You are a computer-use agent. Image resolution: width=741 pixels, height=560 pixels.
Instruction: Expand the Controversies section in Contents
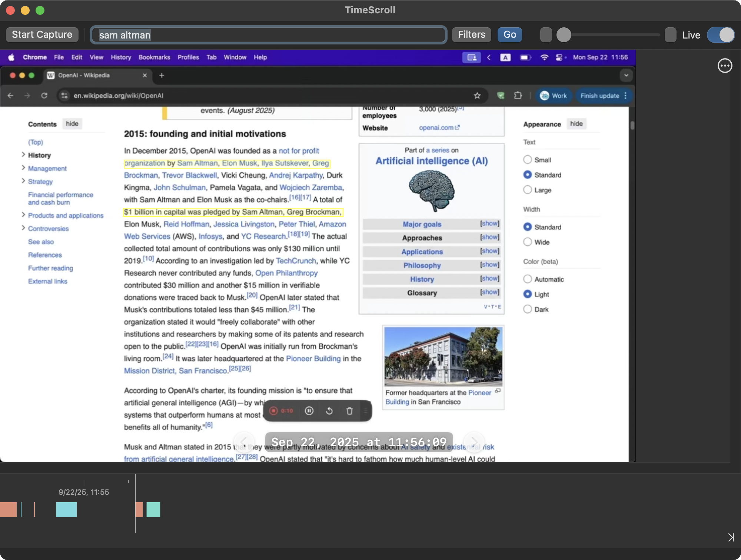point(23,228)
